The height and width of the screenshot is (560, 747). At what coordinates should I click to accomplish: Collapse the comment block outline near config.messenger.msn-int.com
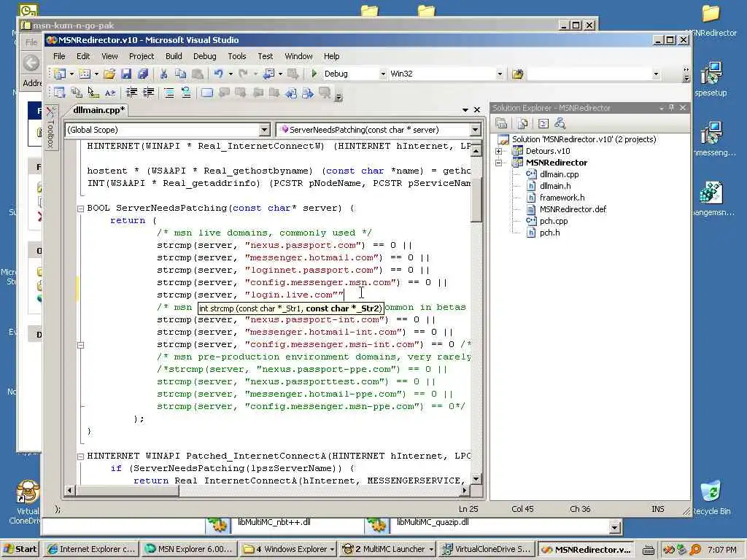pos(80,345)
